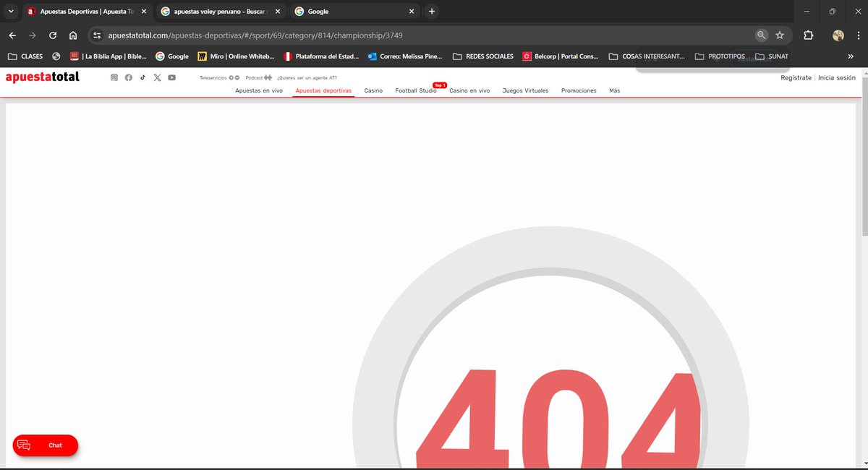Open the Plataforma del Estado bookmark
The image size is (868, 470).
coord(321,56)
